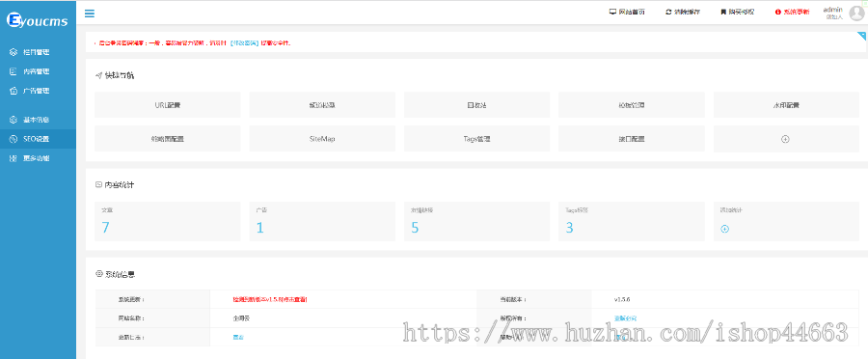Click the admin username text
Viewport: 868px width, 359px height.
coord(832,10)
